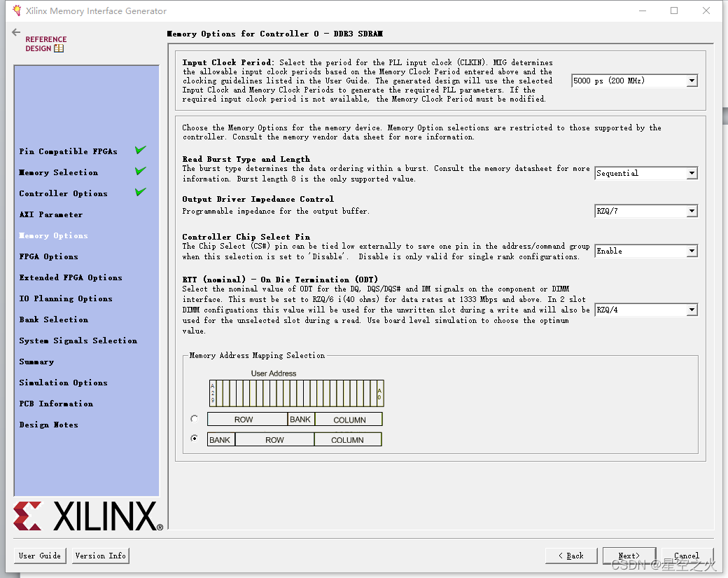This screenshot has width=728, height=578.
Task: Go to AXI Parameter step
Action: 51,214
